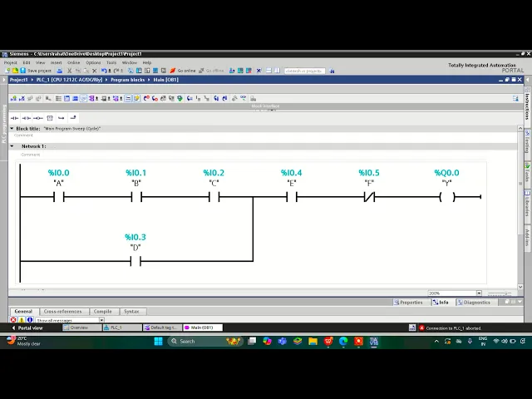The width and height of the screenshot is (532, 399).
Task: Click the Delete network editor toolbar icon
Action: (22, 98)
